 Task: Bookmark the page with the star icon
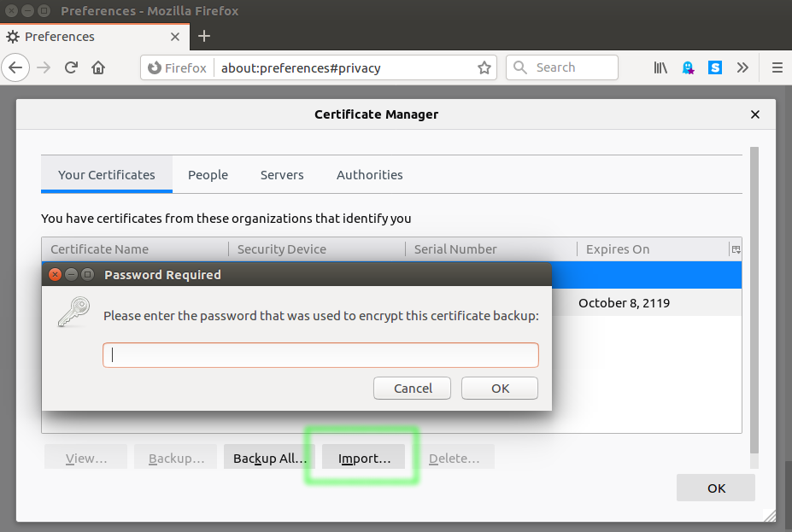pos(484,67)
